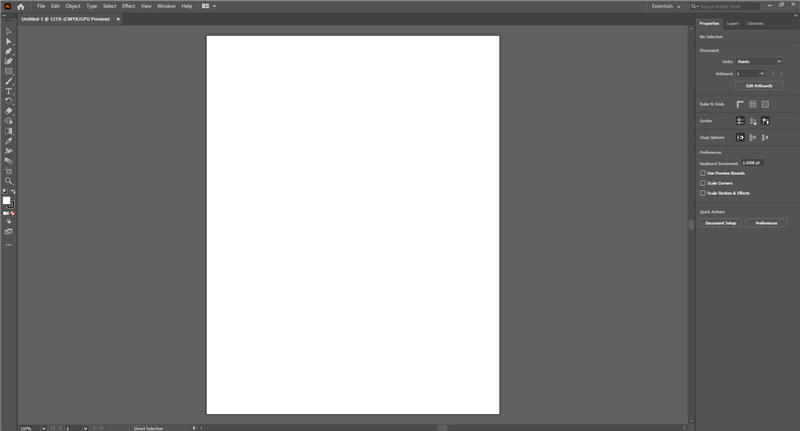This screenshot has height=431, width=800.
Task: Switch to the Libraries tab
Action: tap(755, 23)
